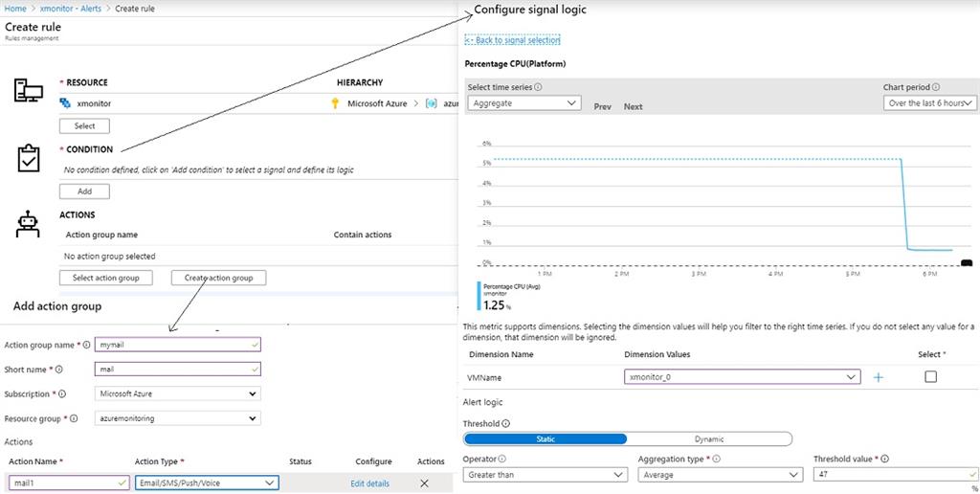Open the VMName dimension values dropdown

point(742,377)
